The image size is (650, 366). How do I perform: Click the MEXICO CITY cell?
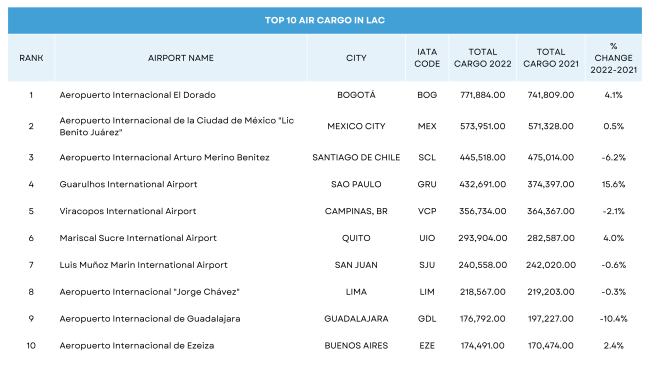click(x=356, y=126)
